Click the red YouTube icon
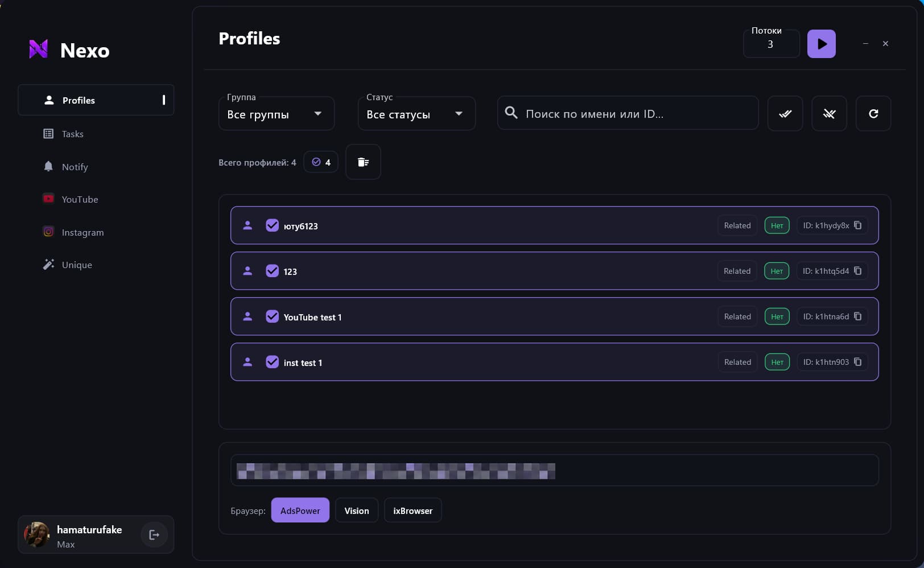This screenshot has height=568, width=924. [x=48, y=199]
